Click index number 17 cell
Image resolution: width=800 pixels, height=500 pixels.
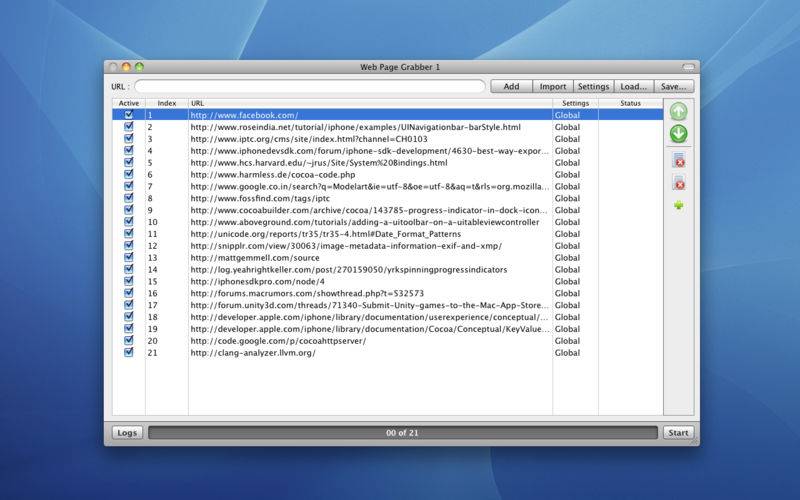pos(153,305)
